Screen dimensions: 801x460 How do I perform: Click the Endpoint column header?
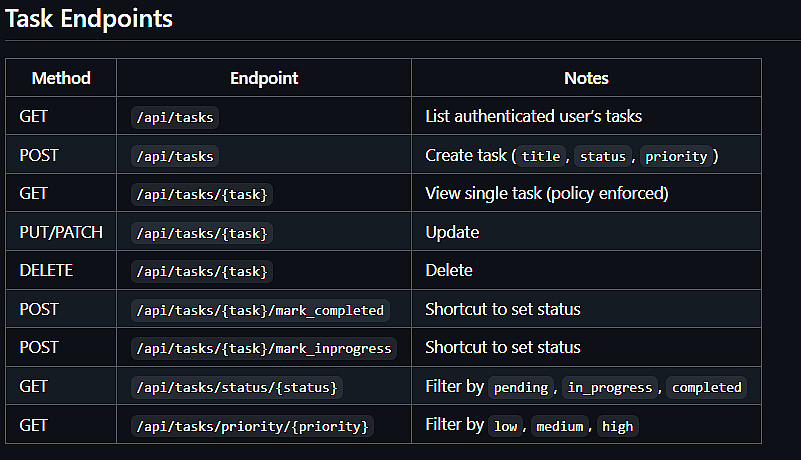click(x=264, y=78)
